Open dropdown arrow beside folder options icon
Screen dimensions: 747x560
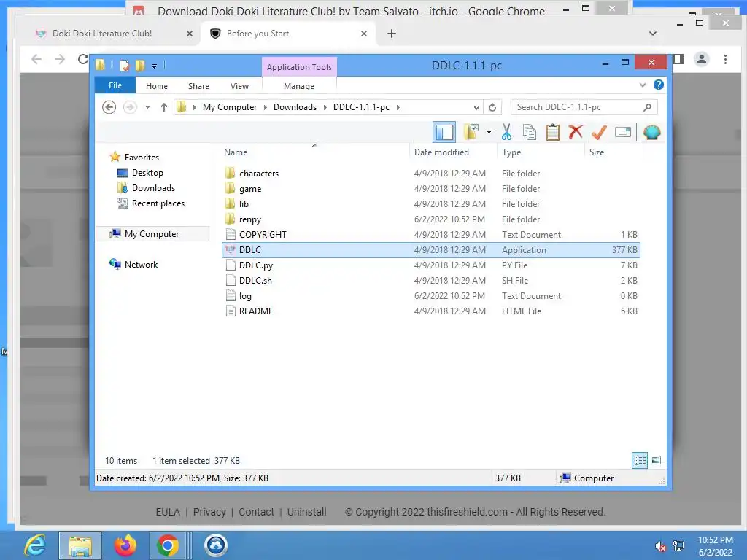tap(489, 132)
